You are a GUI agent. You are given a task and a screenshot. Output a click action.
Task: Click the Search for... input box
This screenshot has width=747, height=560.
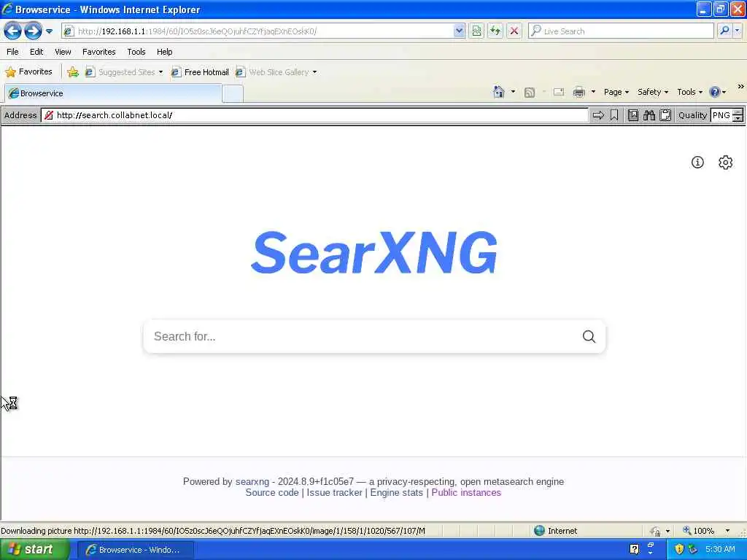(x=362, y=337)
